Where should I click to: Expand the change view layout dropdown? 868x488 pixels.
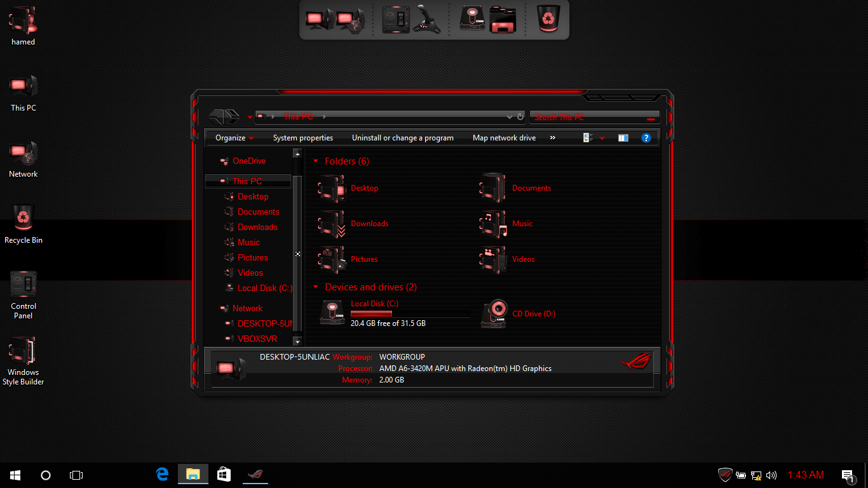coord(602,137)
